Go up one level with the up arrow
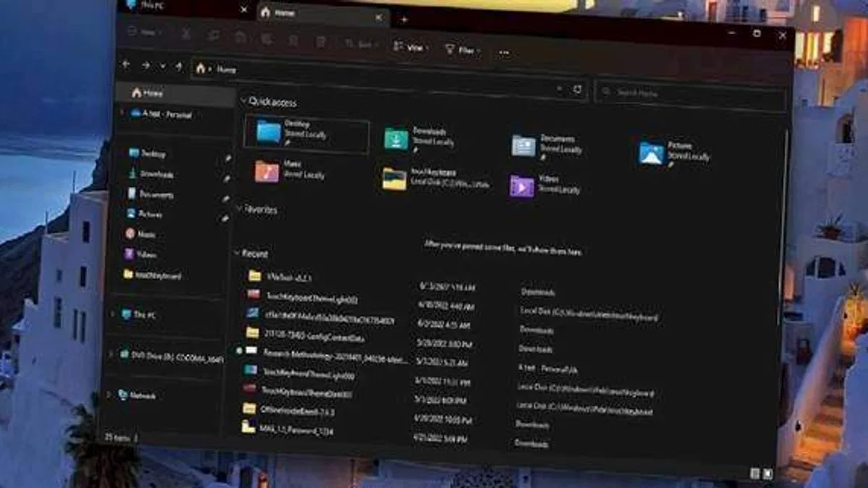The width and height of the screenshot is (868, 488). pos(179,67)
